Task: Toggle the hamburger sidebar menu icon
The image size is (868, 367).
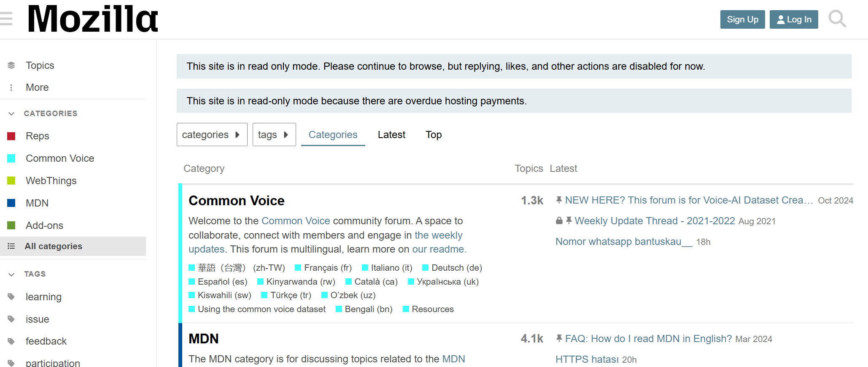Action: (x=6, y=19)
